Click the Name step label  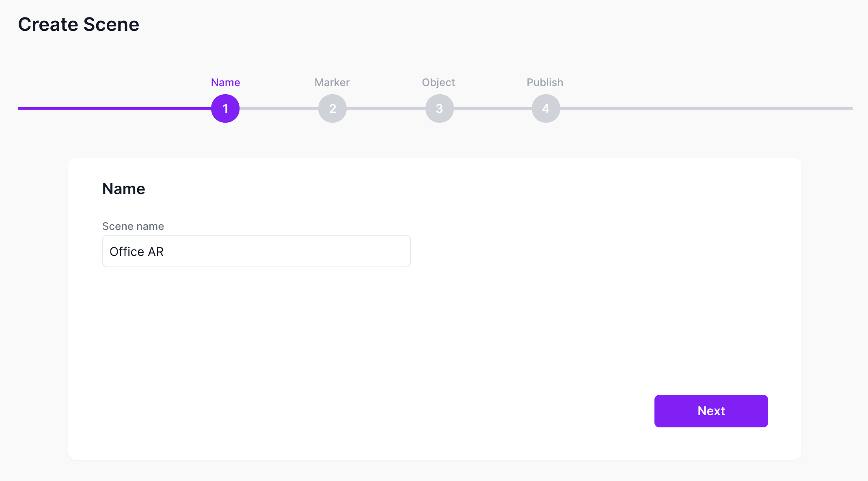tap(225, 82)
